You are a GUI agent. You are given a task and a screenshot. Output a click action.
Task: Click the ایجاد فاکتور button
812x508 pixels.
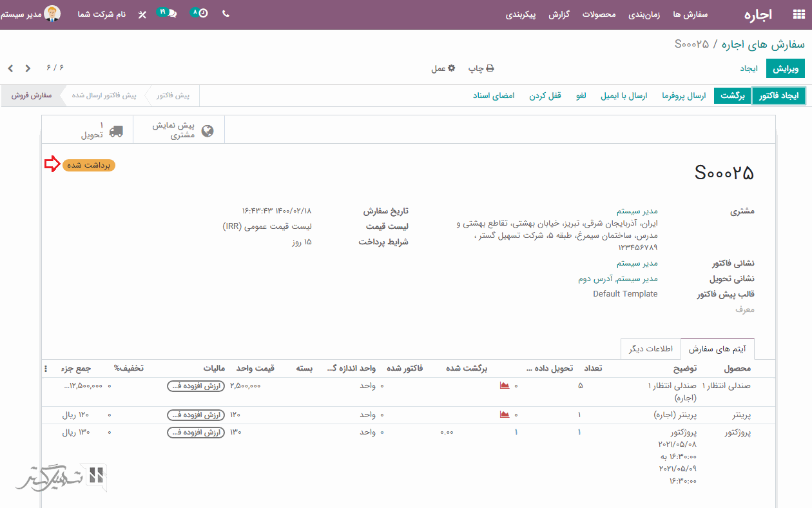pos(778,95)
